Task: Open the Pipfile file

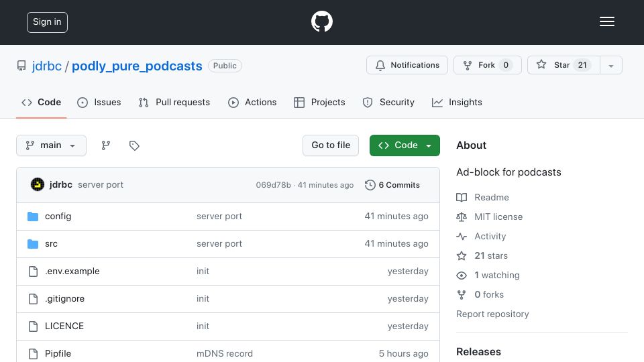Action: 58,354
